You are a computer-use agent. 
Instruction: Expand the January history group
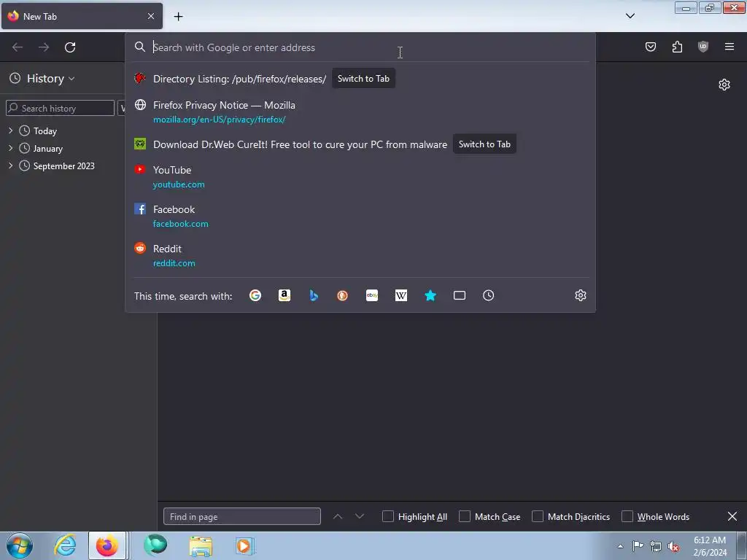10,148
